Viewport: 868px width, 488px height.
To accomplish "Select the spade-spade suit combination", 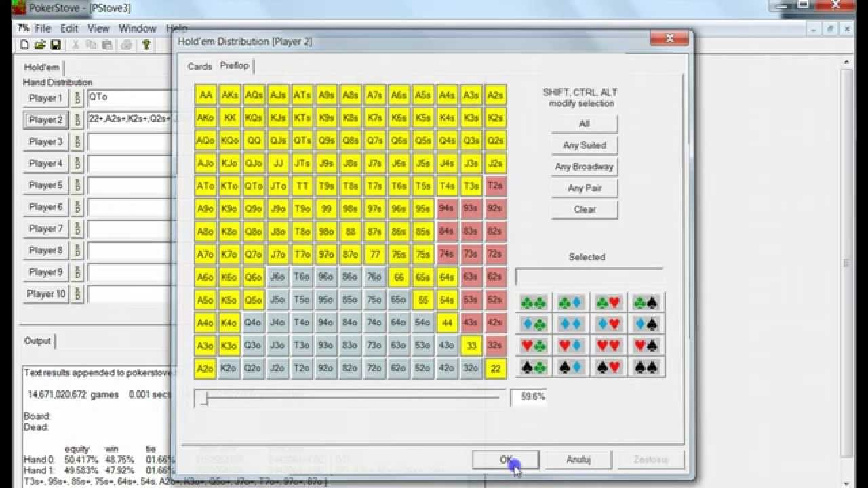I will (x=646, y=367).
